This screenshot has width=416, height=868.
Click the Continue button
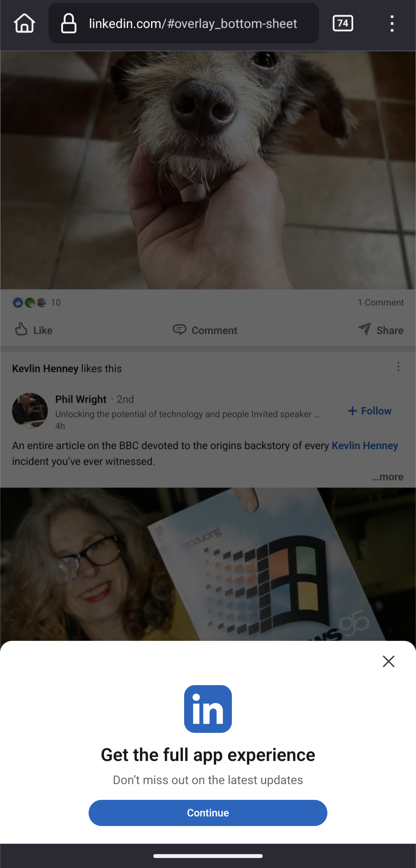tap(208, 813)
